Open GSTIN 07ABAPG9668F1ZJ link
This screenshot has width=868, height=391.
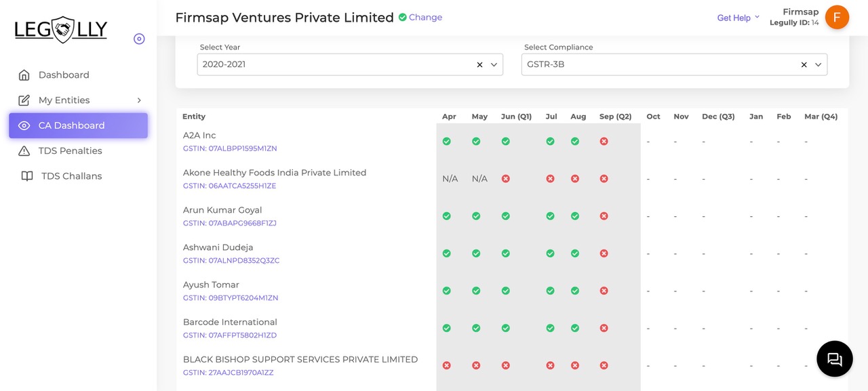(x=229, y=223)
